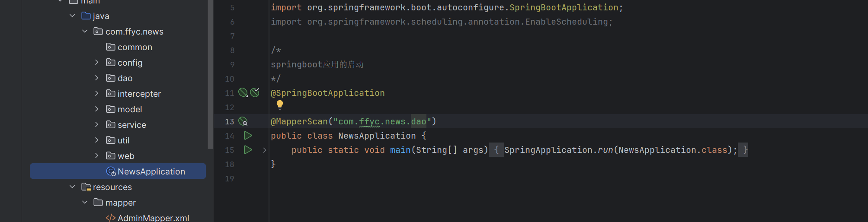Select the service package label
Image resolution: width=868 pixels, height=222 pixels.
click(x=132, y=125)
